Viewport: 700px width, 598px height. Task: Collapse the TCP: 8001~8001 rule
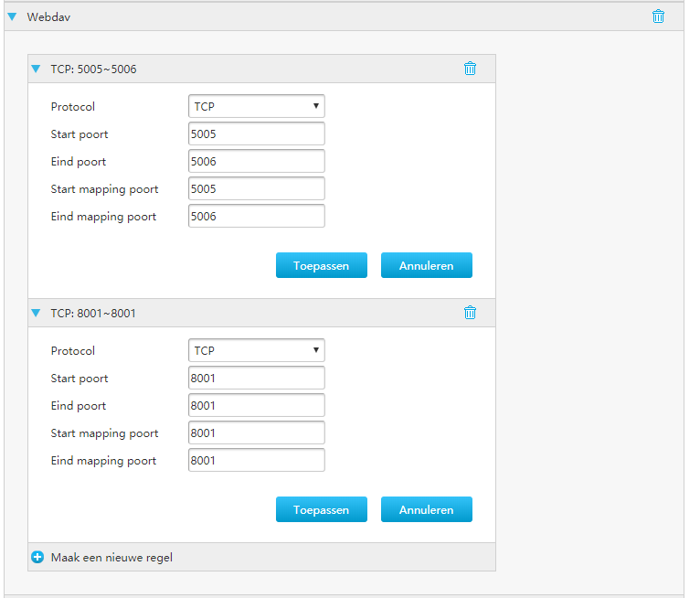(36, 313)
